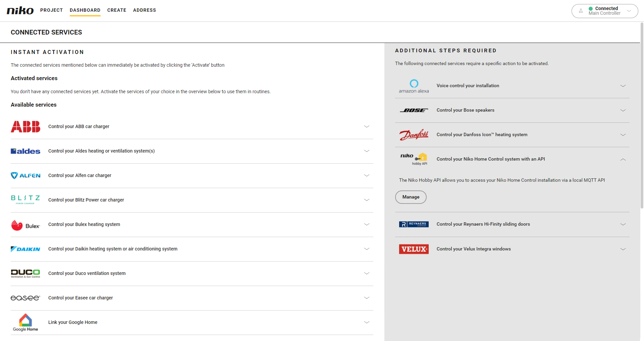Viewport: 644px width, 341px height.
Task: Click the 'ADDITIONAL STEPS REQUIRED' heading
Action: [446, 51]
